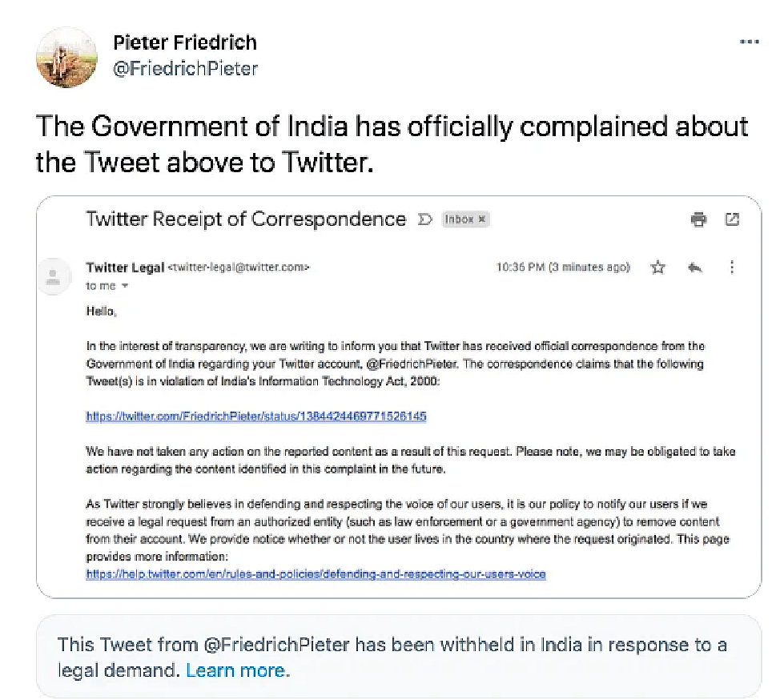Visit the defending-our-users-voice policy link

(316, 574)
